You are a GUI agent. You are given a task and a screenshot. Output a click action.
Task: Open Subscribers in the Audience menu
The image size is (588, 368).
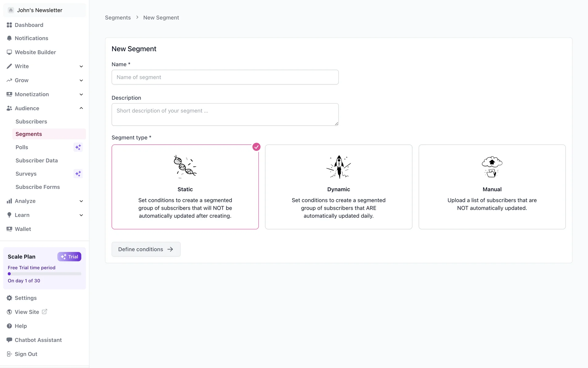point(31,121)
